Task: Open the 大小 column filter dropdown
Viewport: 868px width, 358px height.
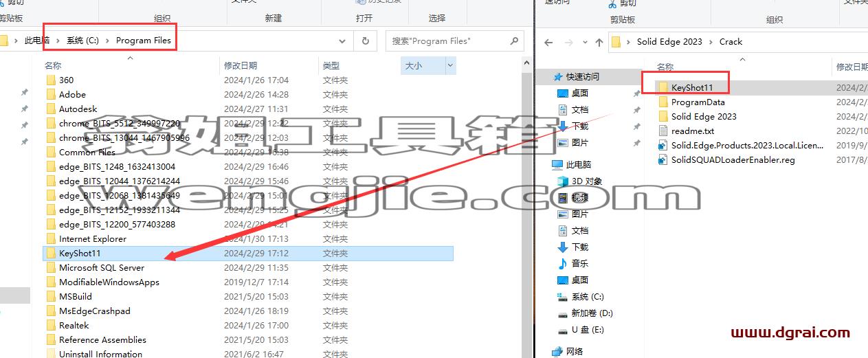Action: point(450,65)
